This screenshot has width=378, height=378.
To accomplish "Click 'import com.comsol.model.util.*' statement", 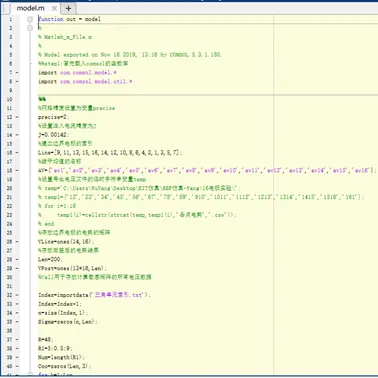I will [x=85, y=81].
